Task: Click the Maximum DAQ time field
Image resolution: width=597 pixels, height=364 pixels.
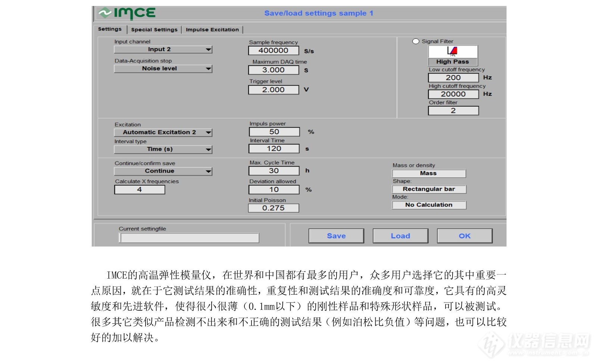Action: pyautogui.click(x=274, y=70)
